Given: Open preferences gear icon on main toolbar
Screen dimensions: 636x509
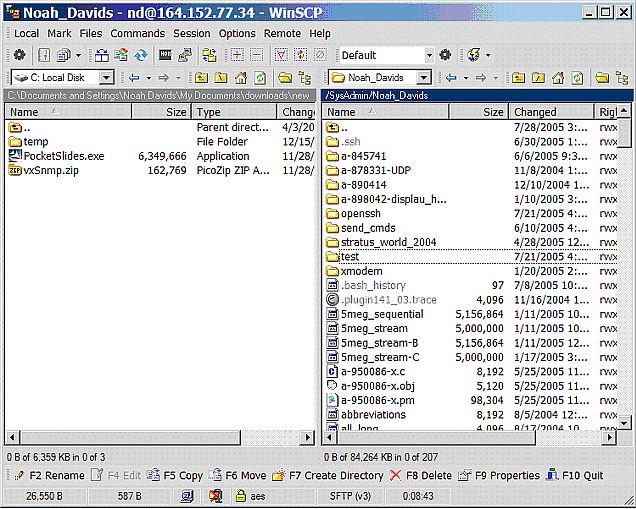Looking at the screenshot, I should click(19, 55).
